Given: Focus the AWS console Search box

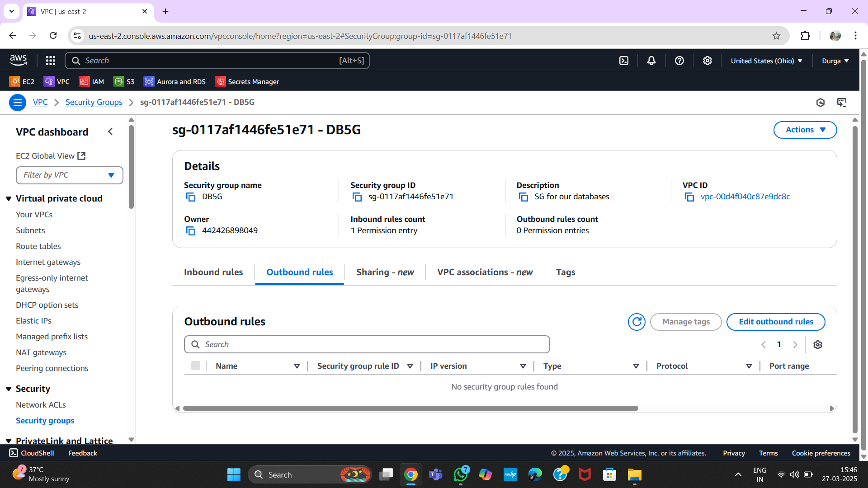Looking at the screenshot, I should [217, 61].
